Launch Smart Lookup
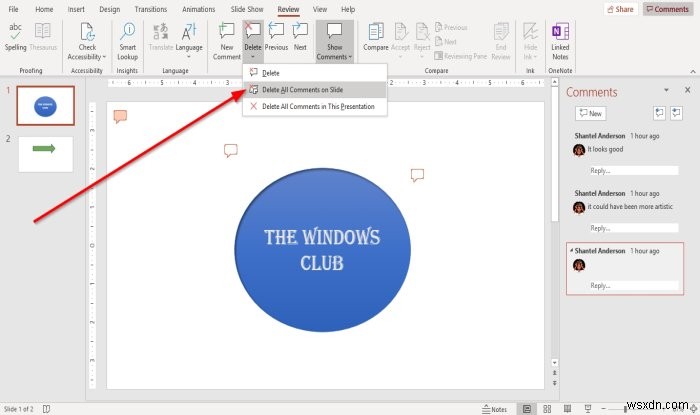Viewport: 700px width, 415px height. (128, 42)
